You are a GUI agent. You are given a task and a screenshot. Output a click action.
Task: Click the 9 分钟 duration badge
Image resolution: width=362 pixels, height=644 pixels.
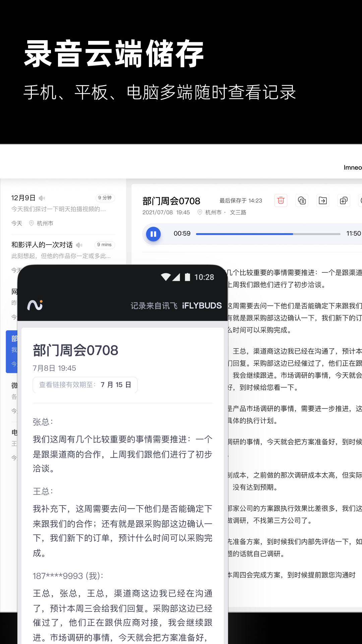coord(105,198)
